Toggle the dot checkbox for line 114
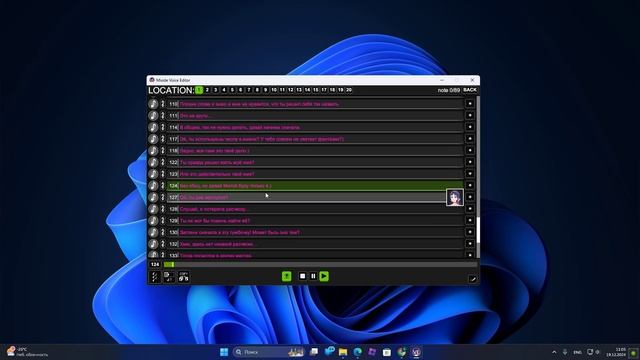This screenshot has height=360, width=640. [x=470, y=127]
